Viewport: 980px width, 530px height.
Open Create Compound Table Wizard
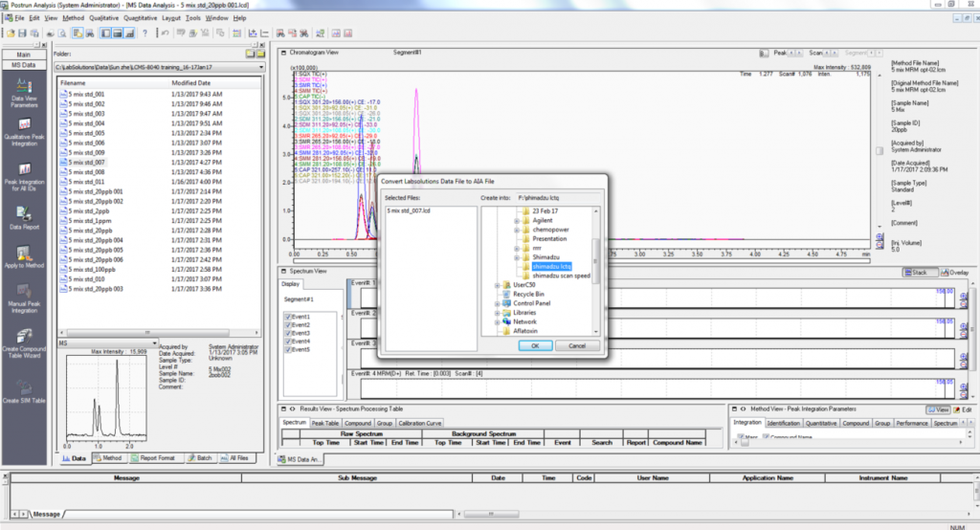pos(24,335)
